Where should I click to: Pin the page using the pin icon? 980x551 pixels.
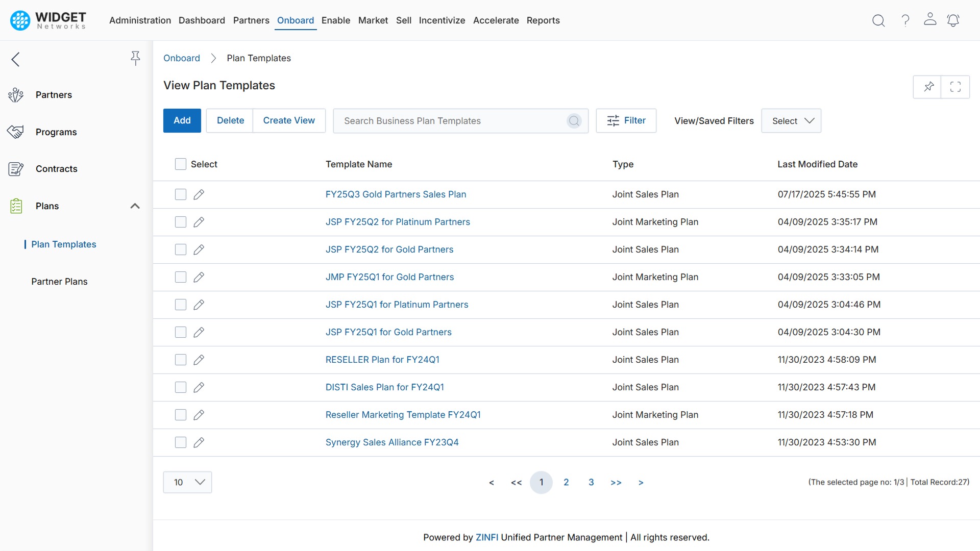tap(928, 87)
